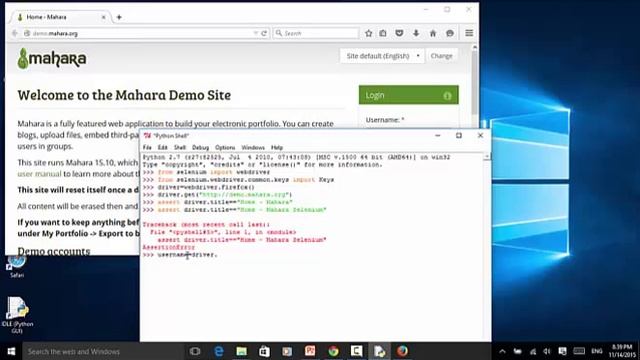640x360 pixels.
Task: Click the green Login header
Action: click(409, 95)
